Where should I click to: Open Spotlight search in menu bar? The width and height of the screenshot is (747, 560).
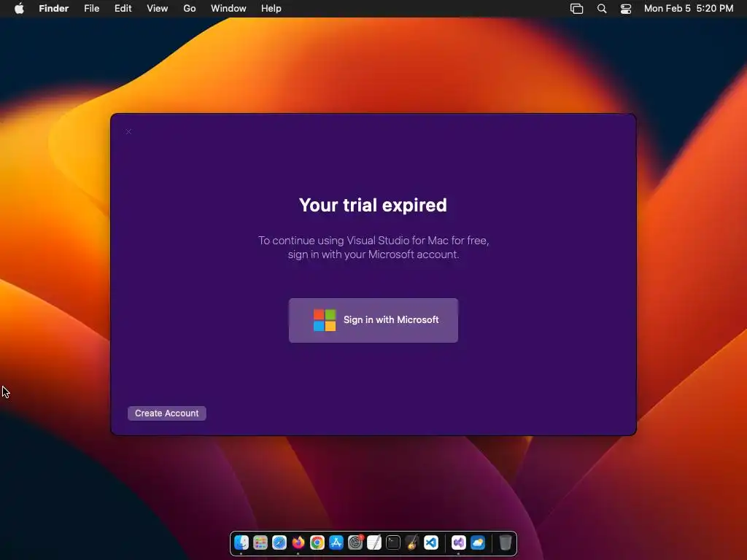[x=602, y=9]
